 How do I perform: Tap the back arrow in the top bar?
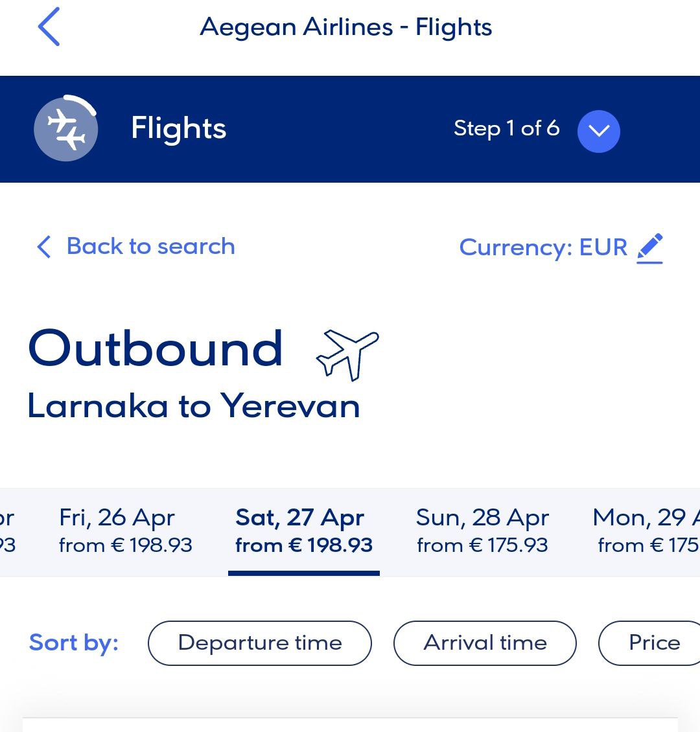coord(49,27)
